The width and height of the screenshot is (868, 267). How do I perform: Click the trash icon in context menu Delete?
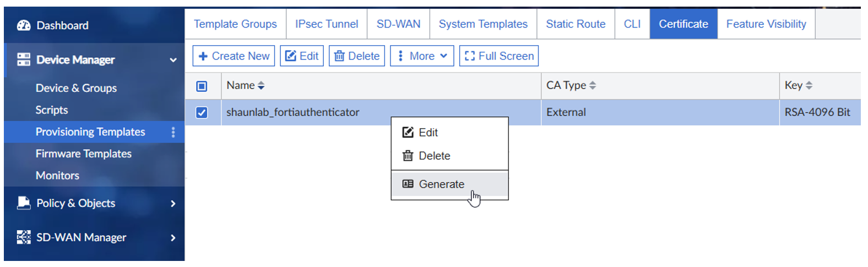[408, 156]
